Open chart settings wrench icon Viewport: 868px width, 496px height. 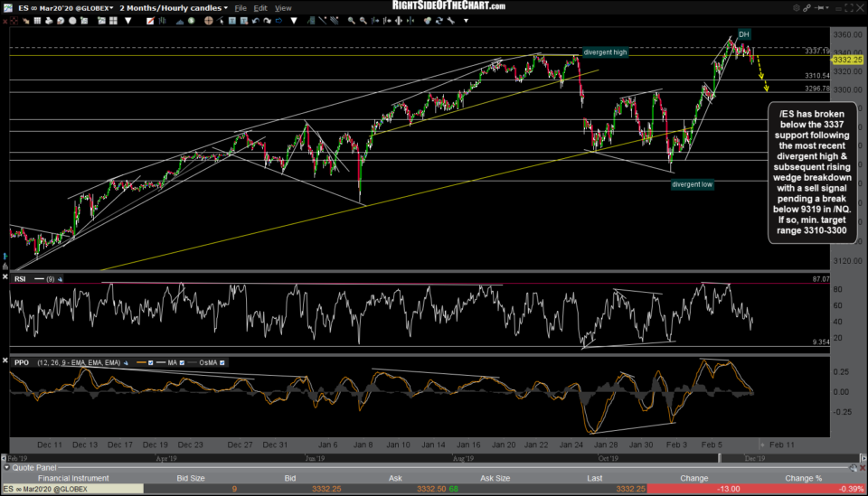[450, 21]
